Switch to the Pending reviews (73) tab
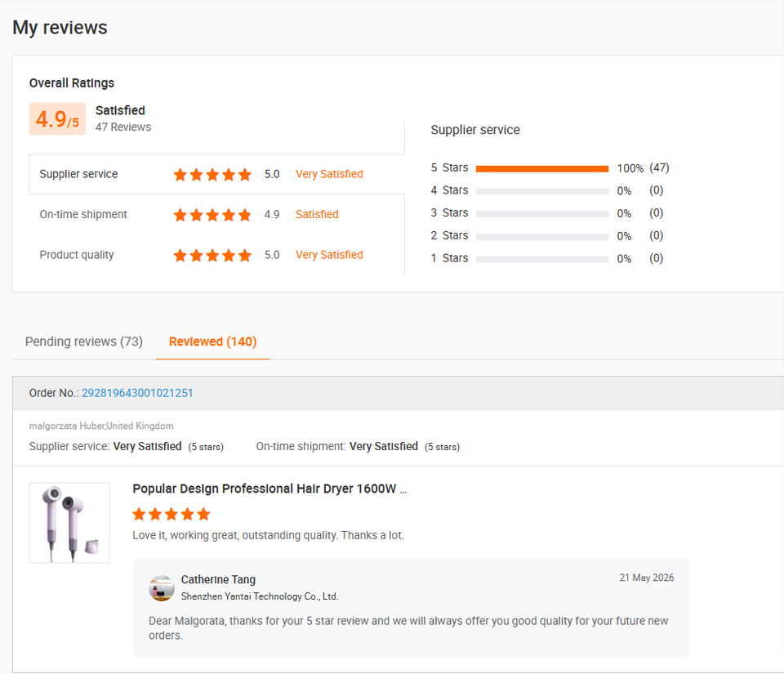 coord(84,341)
